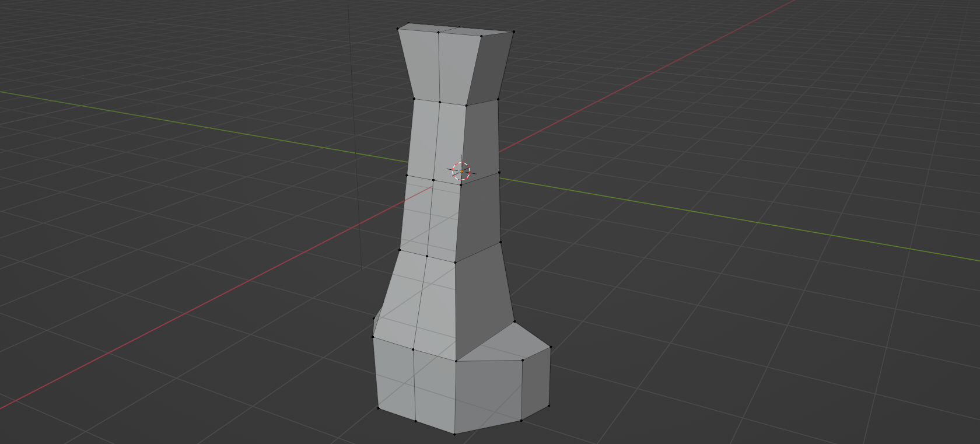Image resolution: width=980 pixels, height=444 pixels.
Task: Select the top-left corner vertex of the mesh
Action: pos(398,29)
